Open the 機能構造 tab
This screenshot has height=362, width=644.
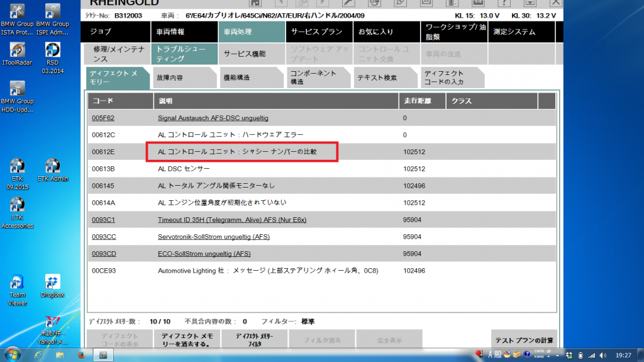click(252, 77)
